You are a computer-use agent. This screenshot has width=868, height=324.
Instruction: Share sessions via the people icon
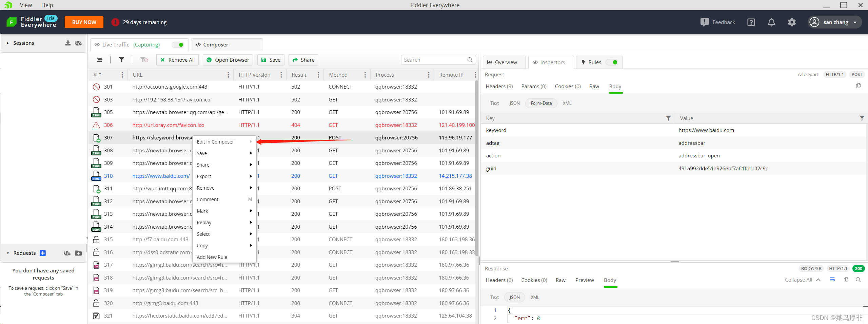coord(78,43)
